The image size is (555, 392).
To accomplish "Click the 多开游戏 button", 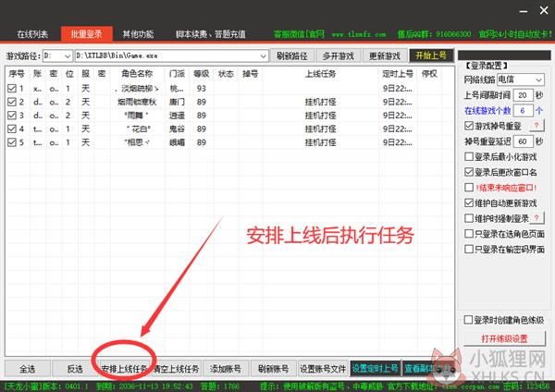I will tap(338, 55).
